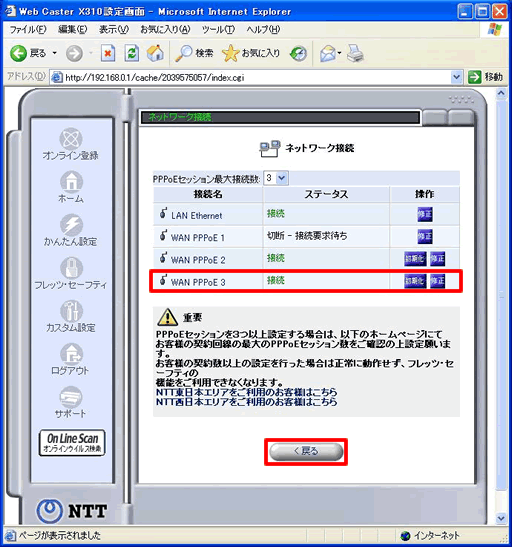Image resolution: width=512 pixels, height=548 pixels.
Task: Click the network connection heading icon
Action: (269, 148)
